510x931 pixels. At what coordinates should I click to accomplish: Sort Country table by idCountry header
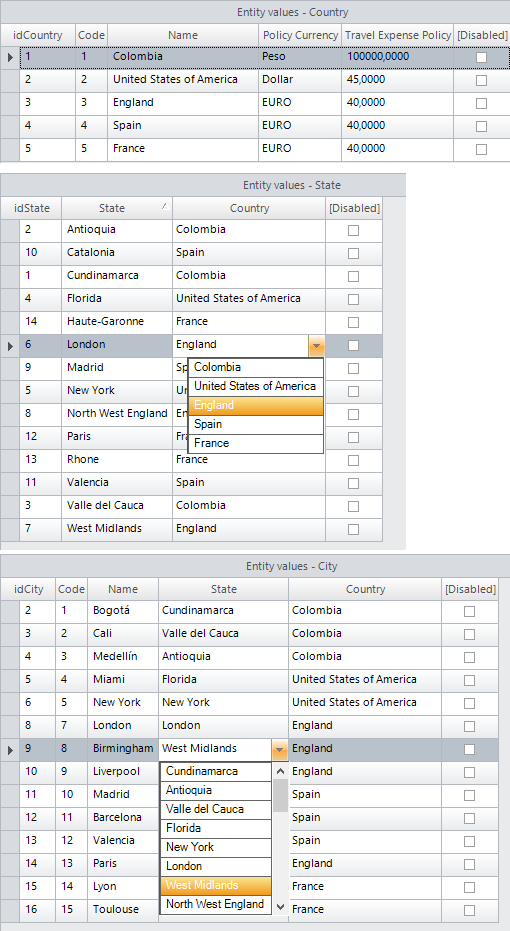tap(37, 36)
